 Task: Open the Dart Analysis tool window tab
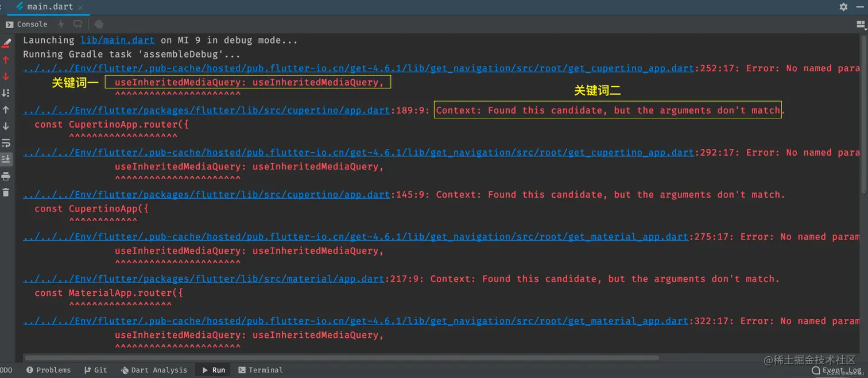154,370
